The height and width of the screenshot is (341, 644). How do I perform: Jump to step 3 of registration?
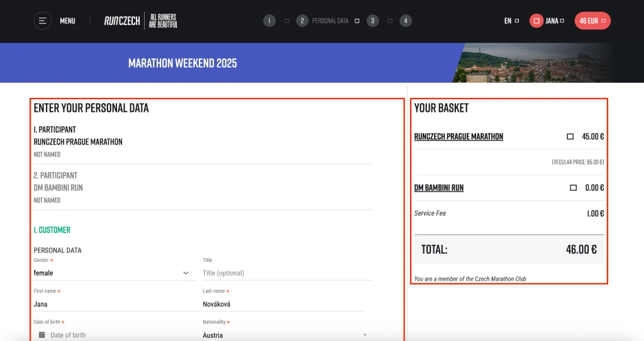click(x=372, y=21)
